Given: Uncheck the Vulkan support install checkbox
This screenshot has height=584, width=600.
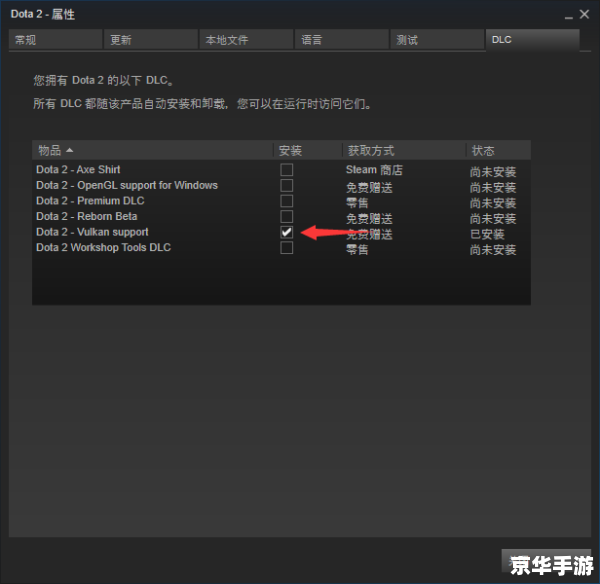Looking at the screenshot, I should (x=287, y=232).
